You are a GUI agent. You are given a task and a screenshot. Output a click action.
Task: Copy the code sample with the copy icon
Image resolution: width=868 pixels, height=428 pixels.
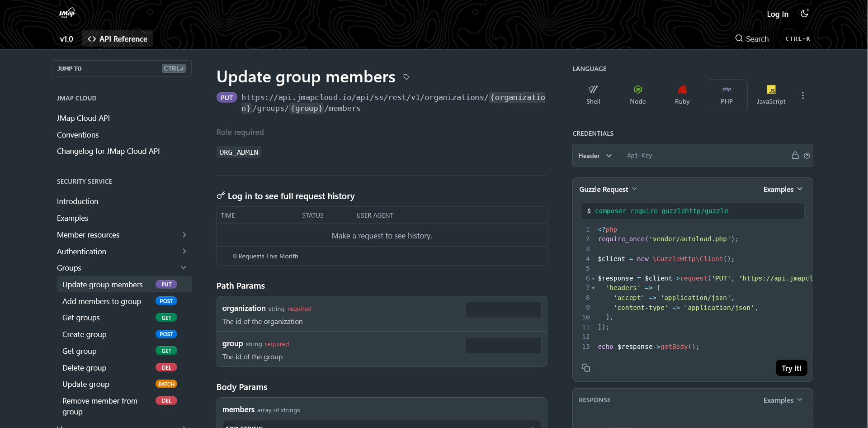click(x=586, y=368)
